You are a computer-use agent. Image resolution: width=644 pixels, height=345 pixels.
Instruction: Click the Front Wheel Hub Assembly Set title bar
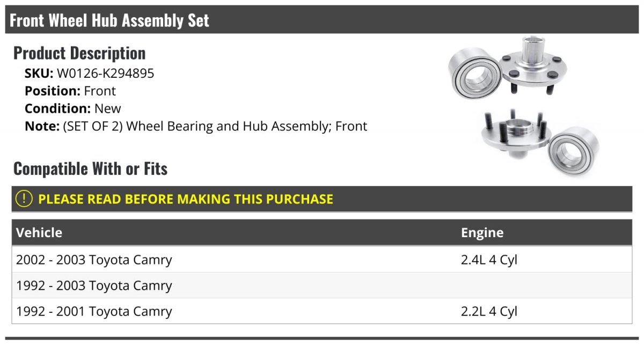(322, 20)
